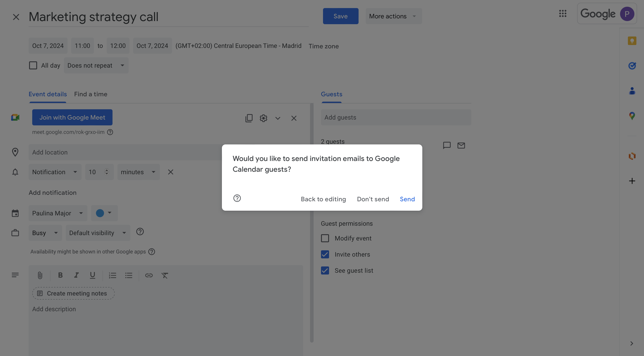Insert a link in description
The width and height of the screenshot is (644, 356).
149,275
